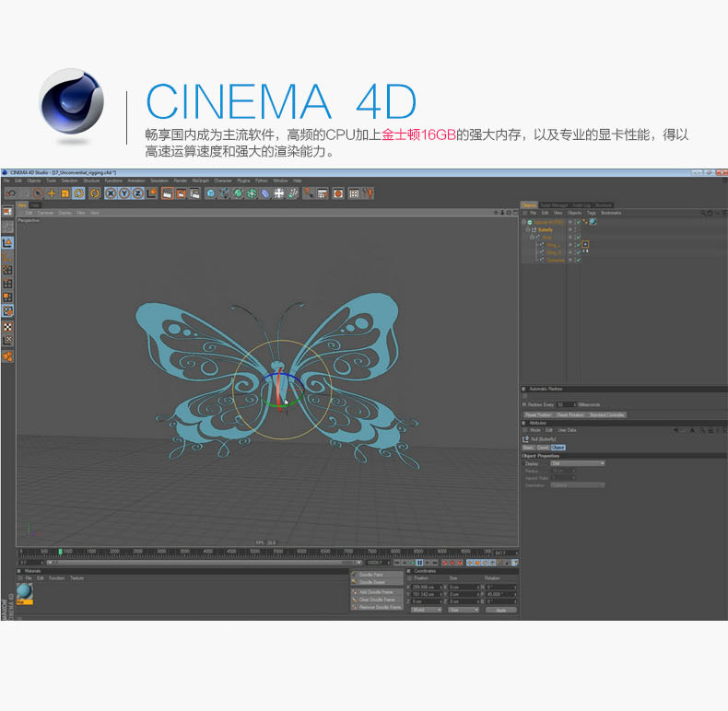The width and height of the screenshot is (728, 711).
Task: Select the Live Selection arrow tool
Action: 38,193
